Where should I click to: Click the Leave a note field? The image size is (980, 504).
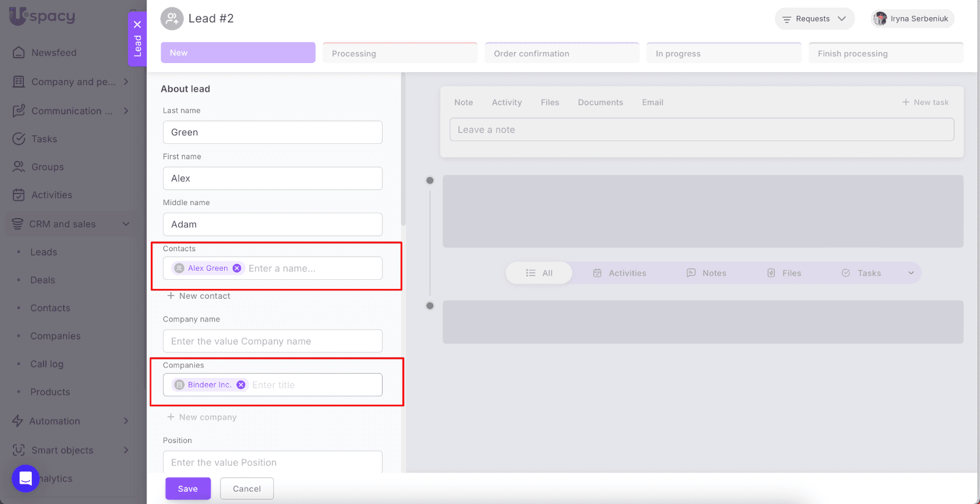(x=701, y=130)
